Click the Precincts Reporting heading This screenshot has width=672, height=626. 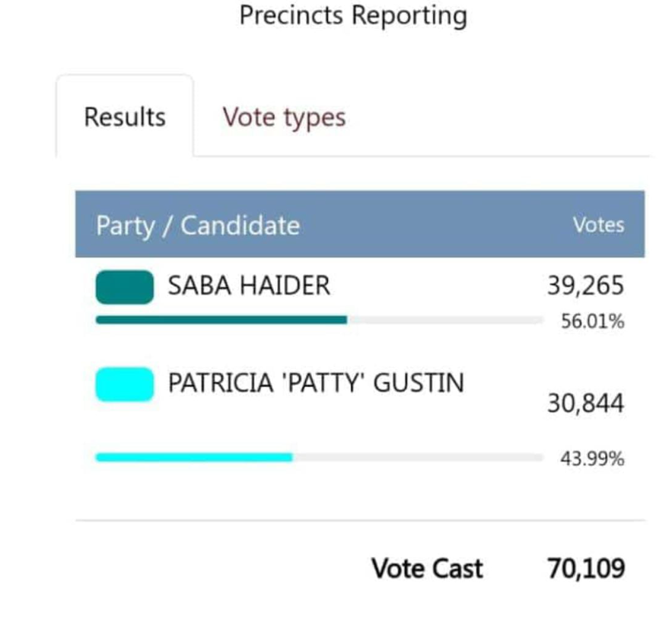(x=353, y=15)
